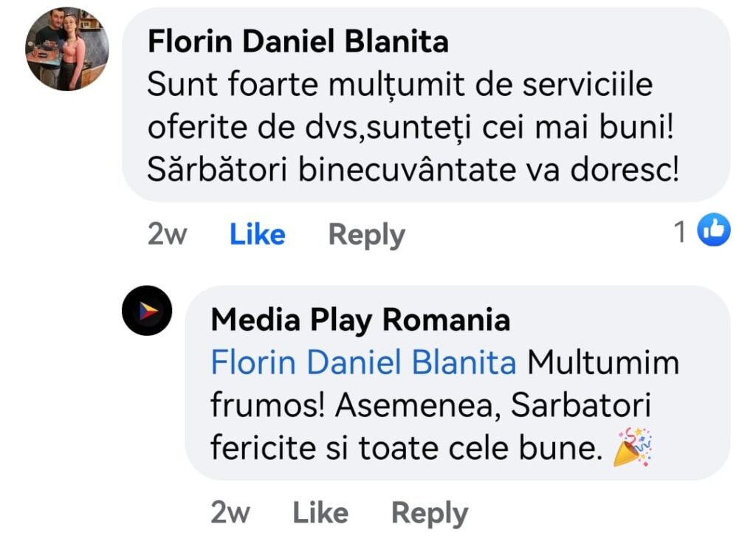Reply to Florin Daniel Blanita's comment

pos(366,234)
